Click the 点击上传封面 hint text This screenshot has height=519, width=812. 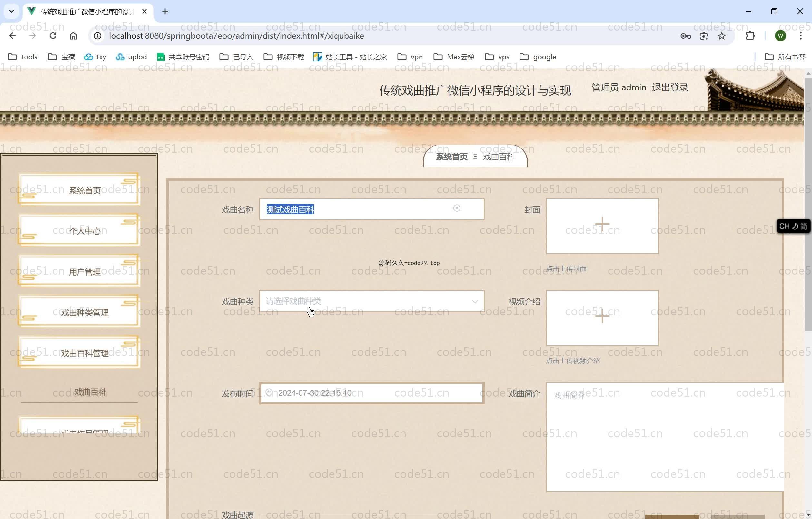coord(567,269)
